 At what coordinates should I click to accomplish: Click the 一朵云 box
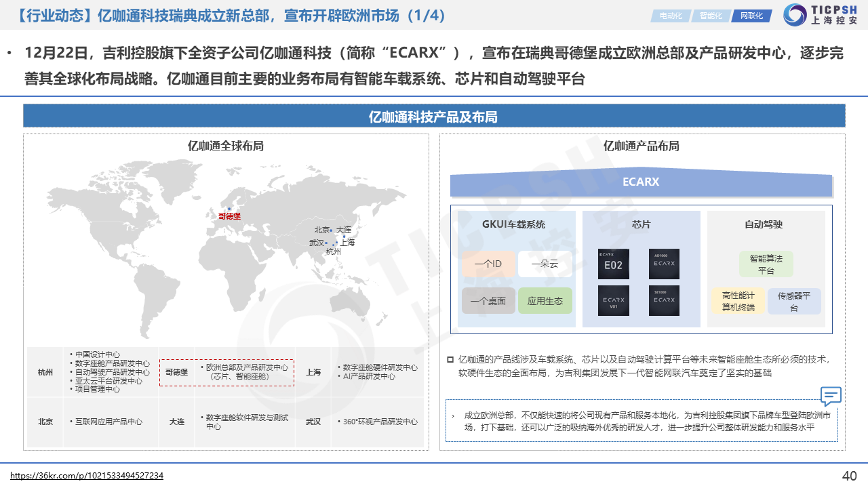point(545,264)
